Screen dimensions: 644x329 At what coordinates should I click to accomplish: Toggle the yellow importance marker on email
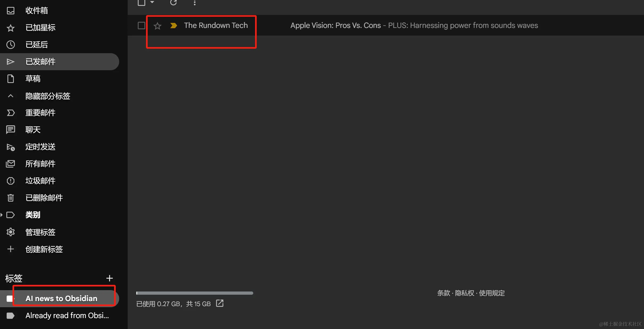coord(173,26)
